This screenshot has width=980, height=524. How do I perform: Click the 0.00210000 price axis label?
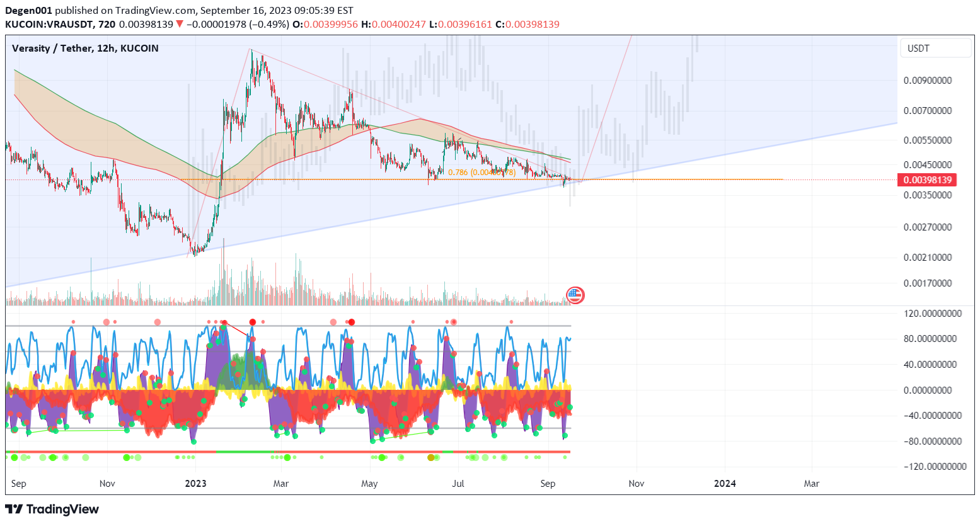point(928,258)
